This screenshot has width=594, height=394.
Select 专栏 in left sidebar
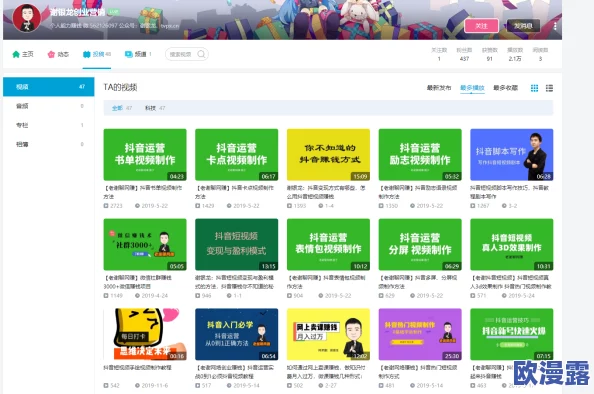click(x=48, y=125)
